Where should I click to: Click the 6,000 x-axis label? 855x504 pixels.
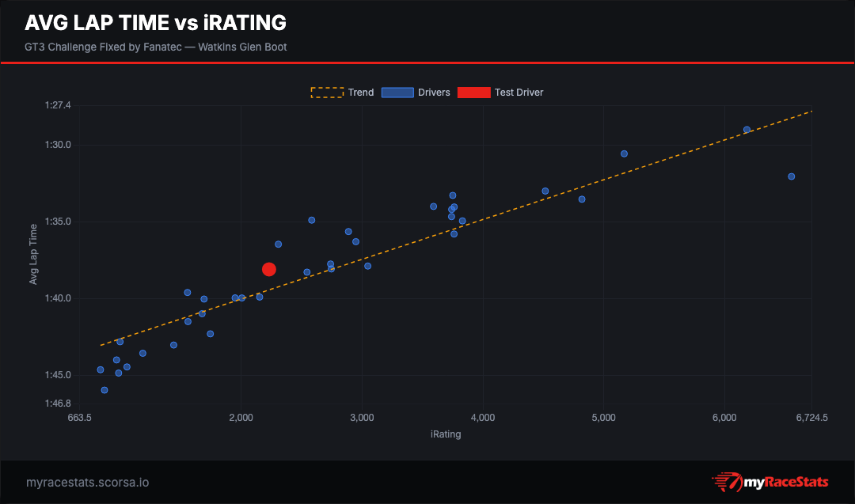click(x=724, y=418)
